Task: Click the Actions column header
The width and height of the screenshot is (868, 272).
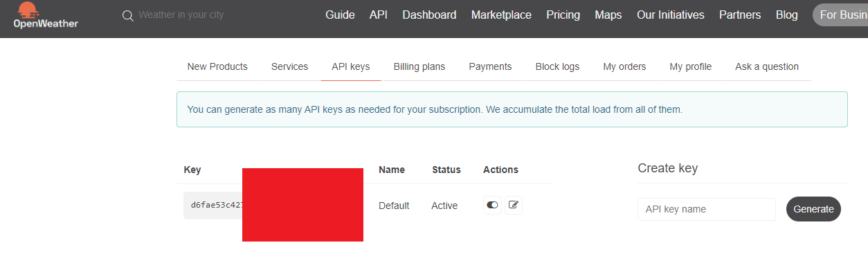Action: point(500,170)
